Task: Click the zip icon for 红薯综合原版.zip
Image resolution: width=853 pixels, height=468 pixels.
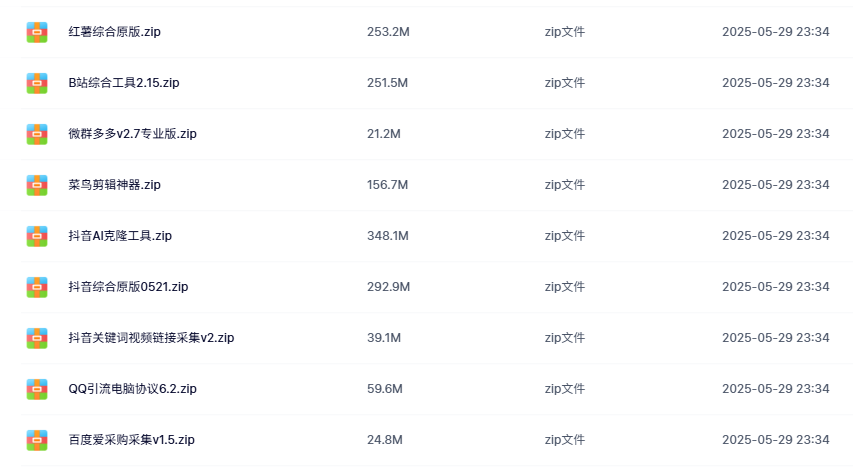Action: (x=37, y=32)
